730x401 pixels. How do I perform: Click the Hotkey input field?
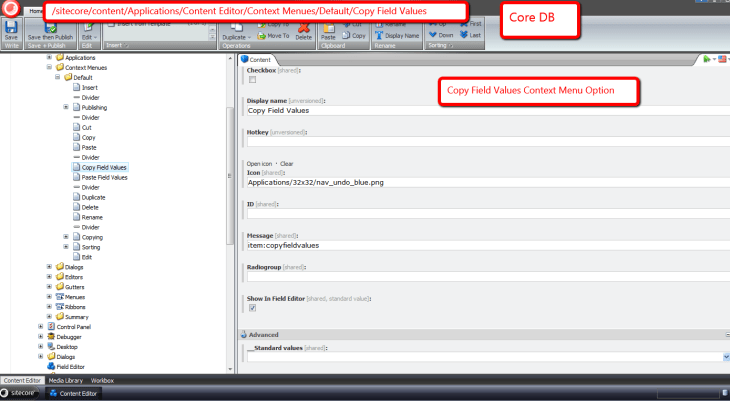coord(488,142)
